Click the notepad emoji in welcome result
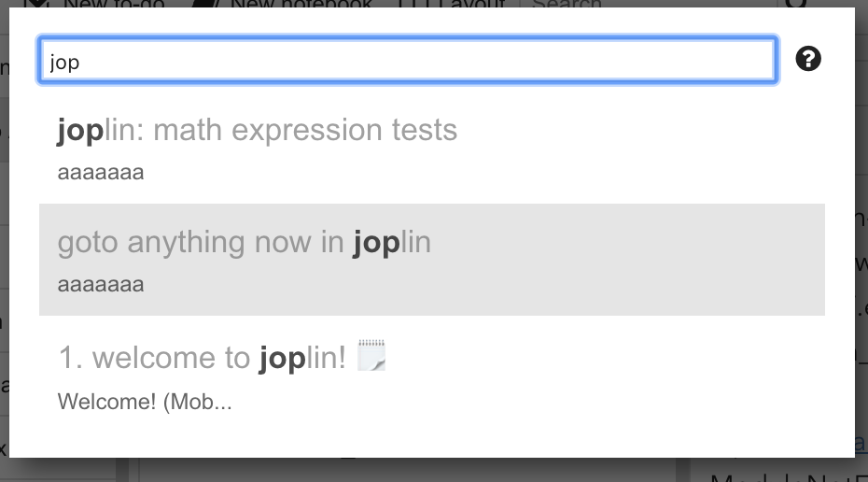Viewport: 868px width, 482px height. [x=371, y=355]
